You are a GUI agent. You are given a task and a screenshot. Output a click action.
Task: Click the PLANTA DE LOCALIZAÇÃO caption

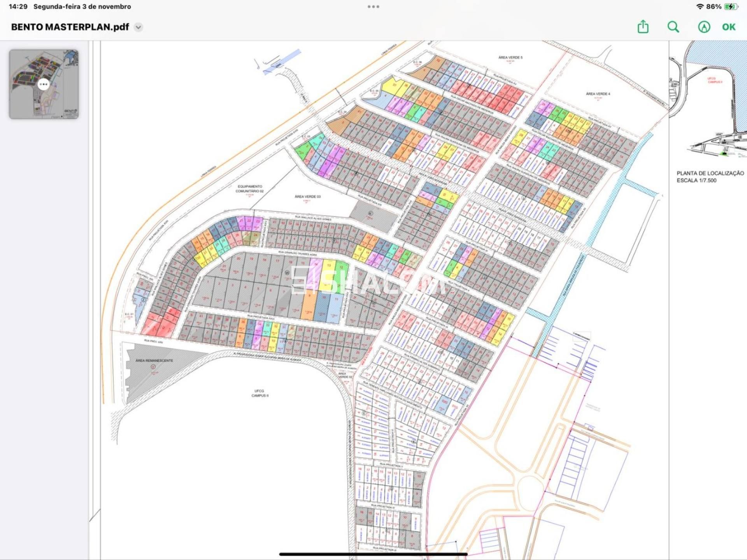click(710, 173)
